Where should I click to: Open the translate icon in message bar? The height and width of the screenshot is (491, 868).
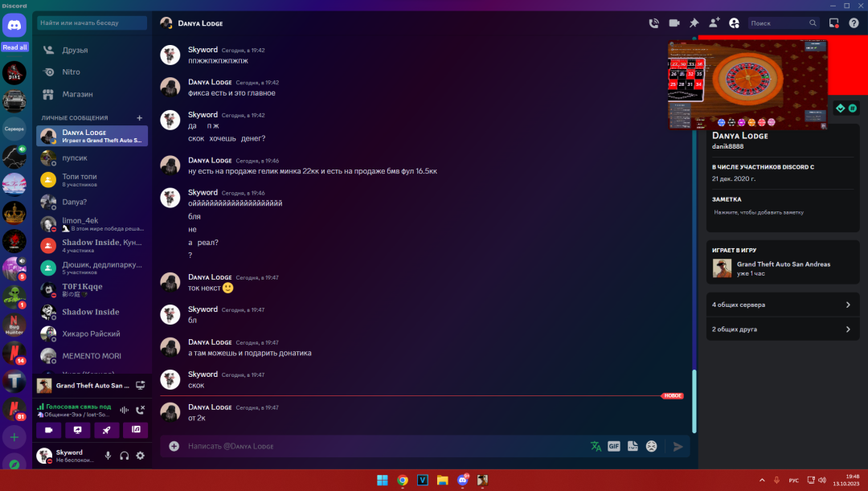(x=596, y=446)
